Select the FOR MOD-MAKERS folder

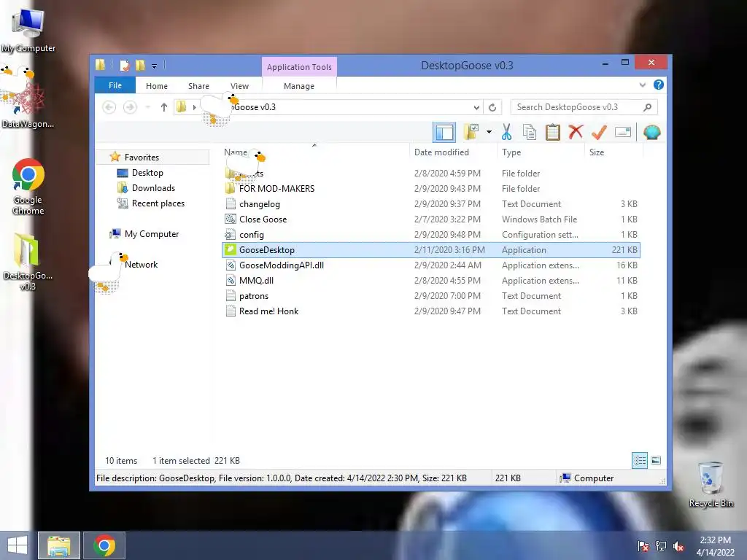click(x=276, y=189)
